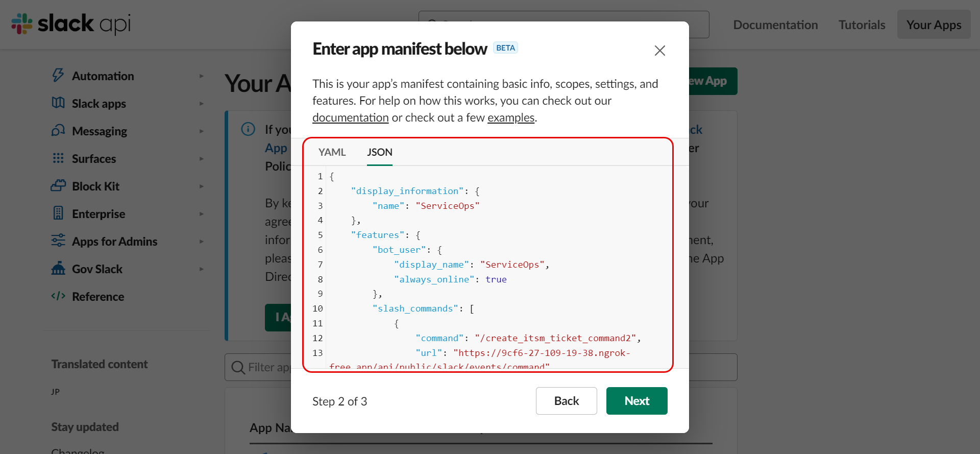Expand the Gov Slack menu arrow
The image size is (980, 454).
[x=202, y=269]
